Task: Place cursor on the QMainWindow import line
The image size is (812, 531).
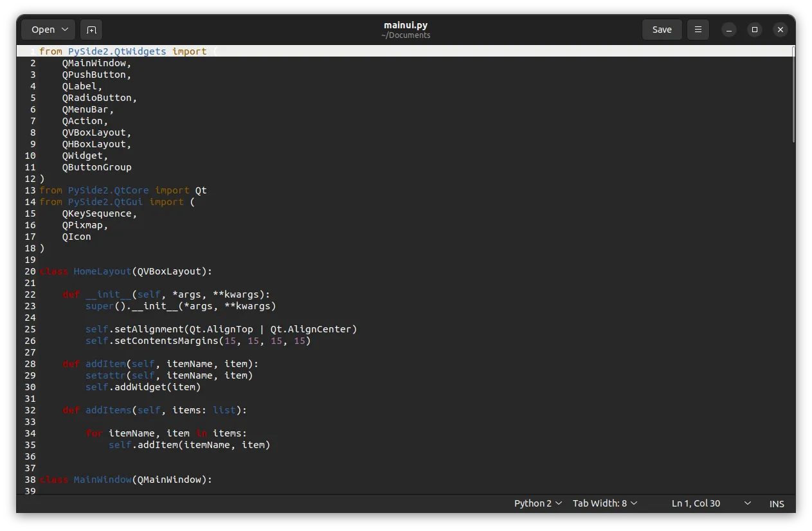Action: (x=96, y=63)
